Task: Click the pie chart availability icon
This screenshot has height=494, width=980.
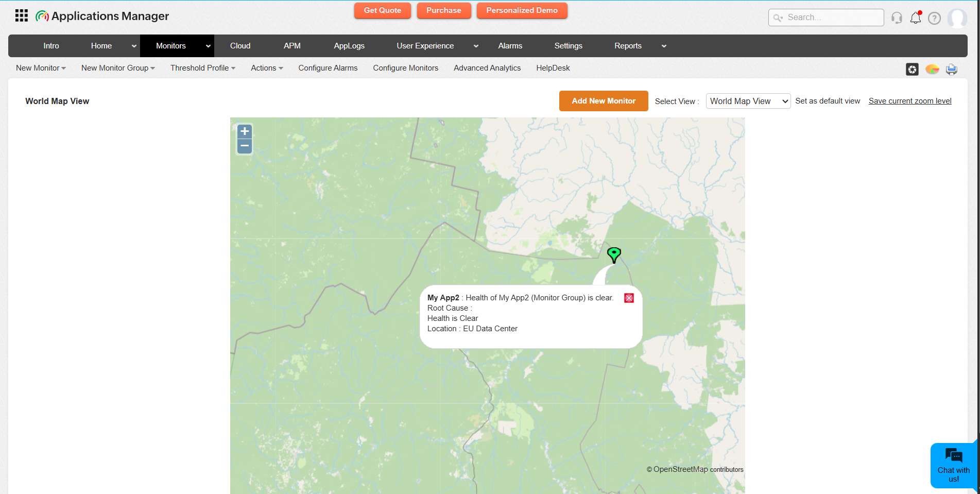Action: point(932,69)
